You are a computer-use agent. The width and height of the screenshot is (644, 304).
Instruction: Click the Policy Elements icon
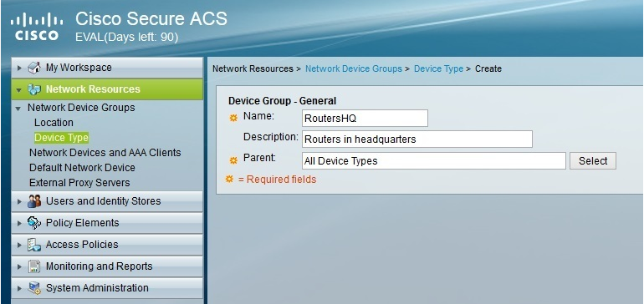tap(34, 223)
